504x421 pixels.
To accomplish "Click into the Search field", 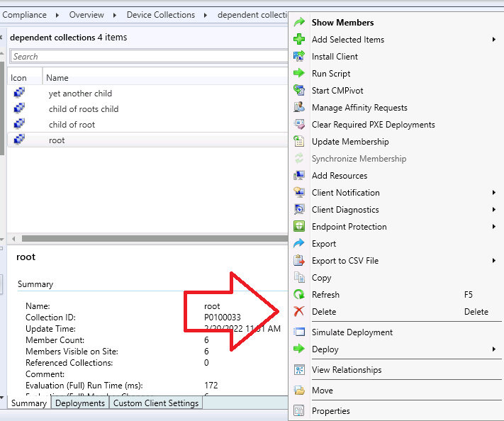I will click(x=149, y=57).
